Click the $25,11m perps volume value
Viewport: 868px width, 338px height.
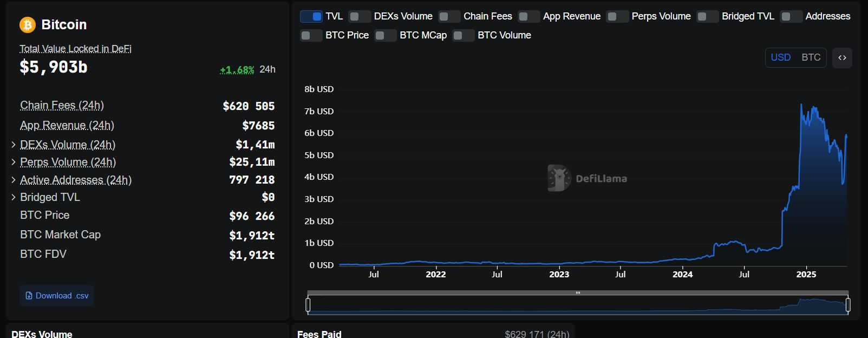coord(252,162)
